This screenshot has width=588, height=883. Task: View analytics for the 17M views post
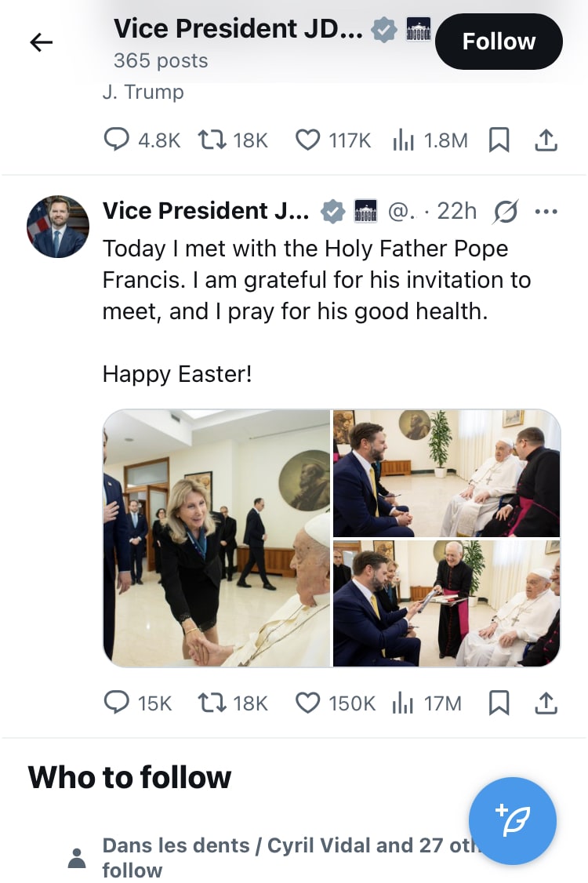click(x=403, y=703)
